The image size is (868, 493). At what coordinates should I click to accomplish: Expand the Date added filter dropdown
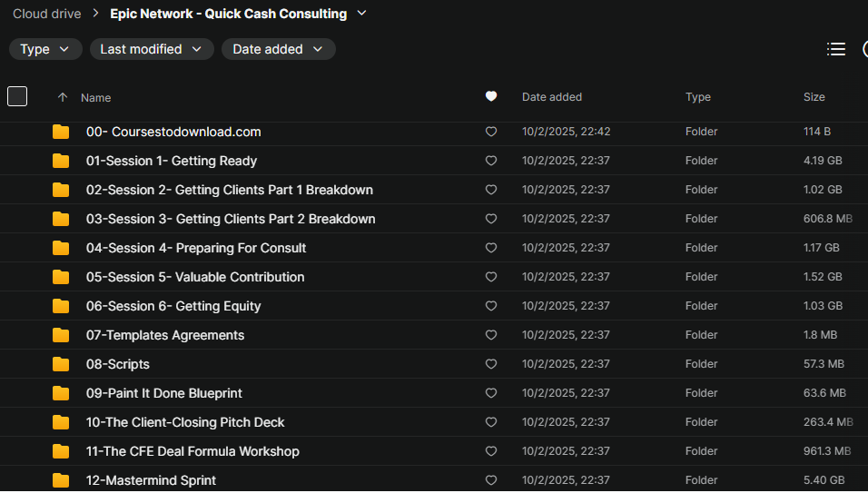[278, 49]
